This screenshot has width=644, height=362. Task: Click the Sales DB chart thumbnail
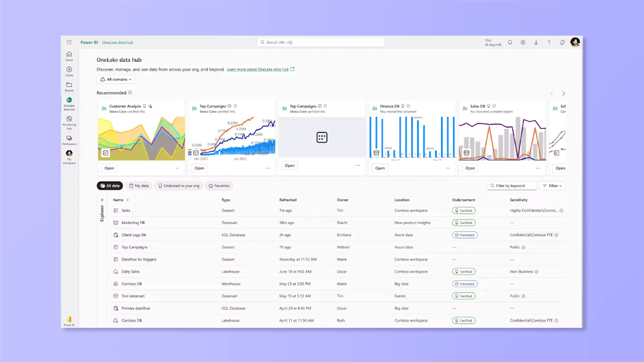(502, 138)
